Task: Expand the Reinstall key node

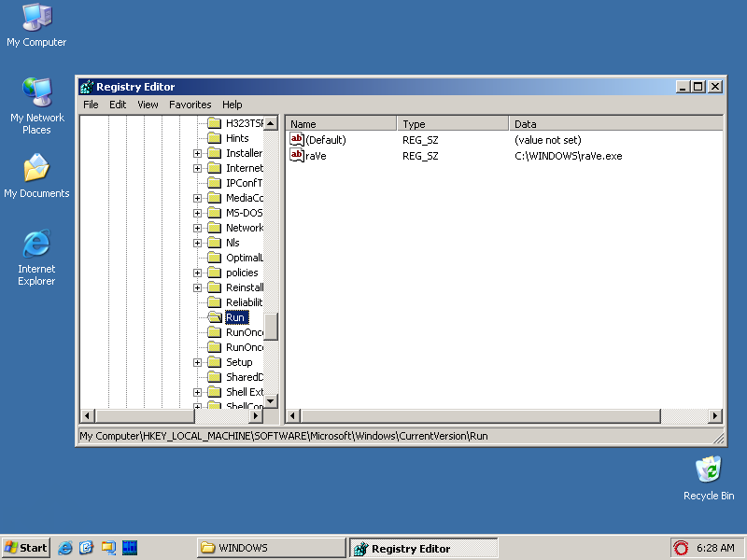Action: pos(197,287)
